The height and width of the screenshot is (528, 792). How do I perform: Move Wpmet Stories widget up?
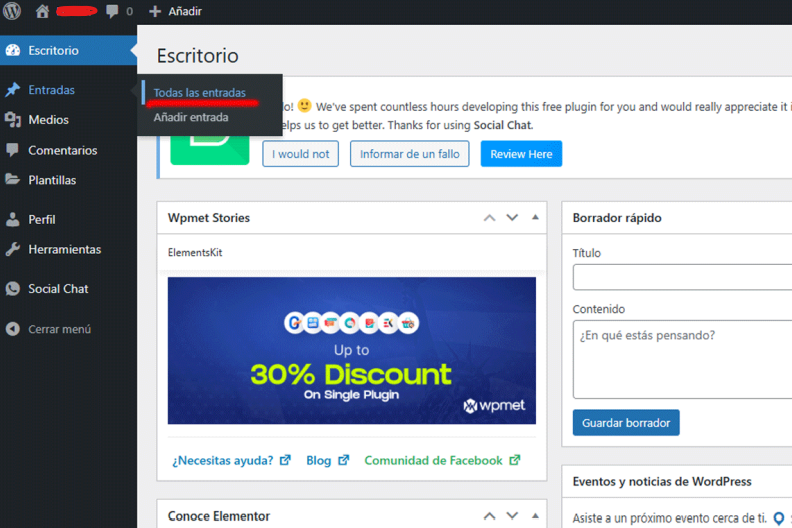click(489, 218)
